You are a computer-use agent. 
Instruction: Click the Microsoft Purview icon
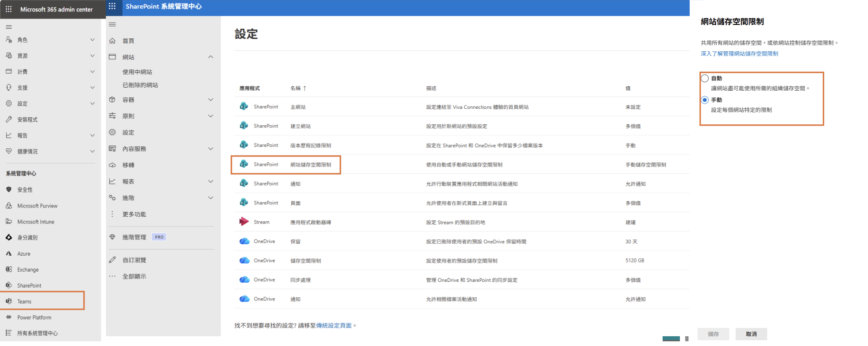[8, 205]
